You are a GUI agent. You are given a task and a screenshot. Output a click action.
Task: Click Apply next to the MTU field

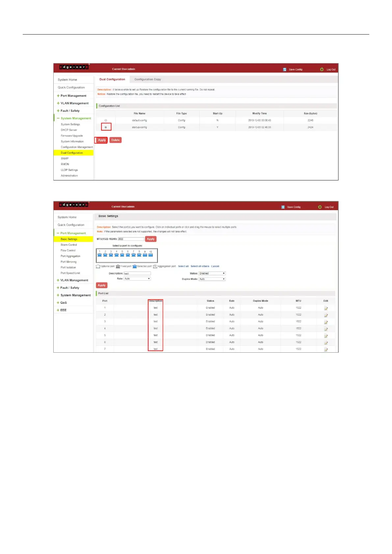(x=151, y=239)
